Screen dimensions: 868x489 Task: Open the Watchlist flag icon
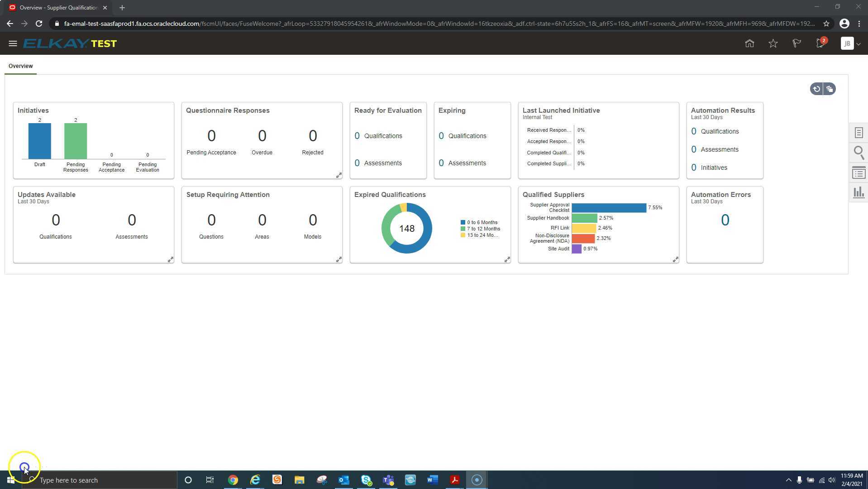796,43
